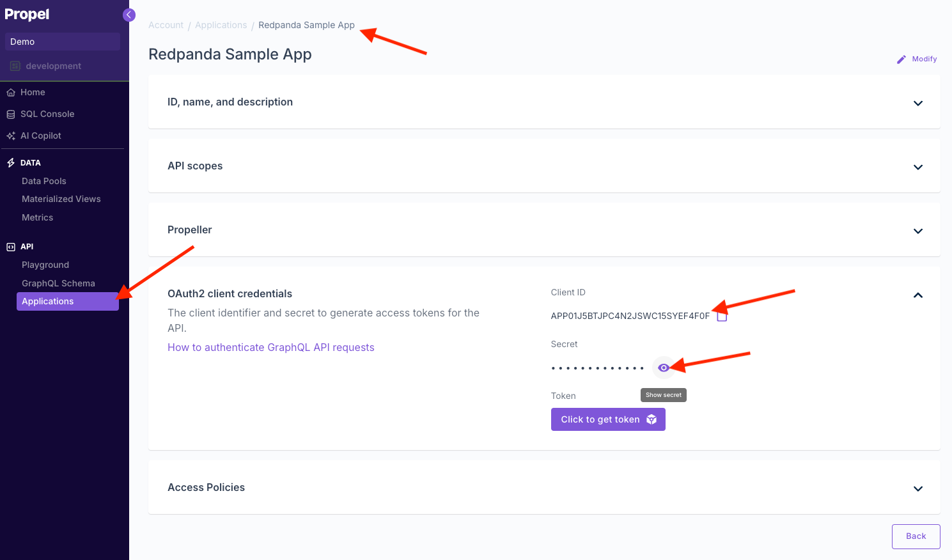Click the Modify pencil icon
Image resolution: width=952 pixels, height=560 pixels.
point(901,59)
